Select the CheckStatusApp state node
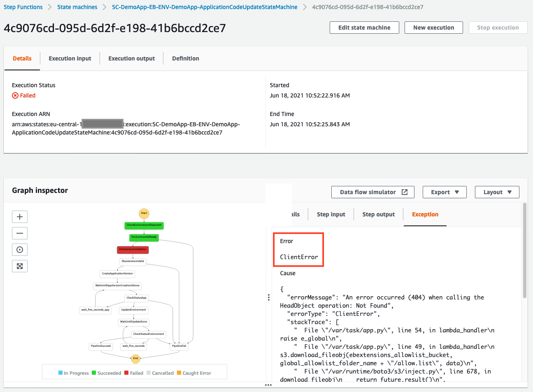The height and width of the screenshot is (392, 533). pos(137,298)
